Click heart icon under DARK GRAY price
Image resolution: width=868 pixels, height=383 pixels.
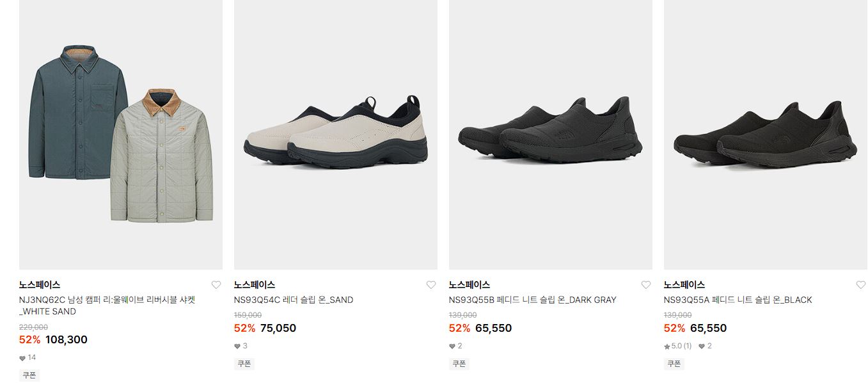click(x=452, y=346)
